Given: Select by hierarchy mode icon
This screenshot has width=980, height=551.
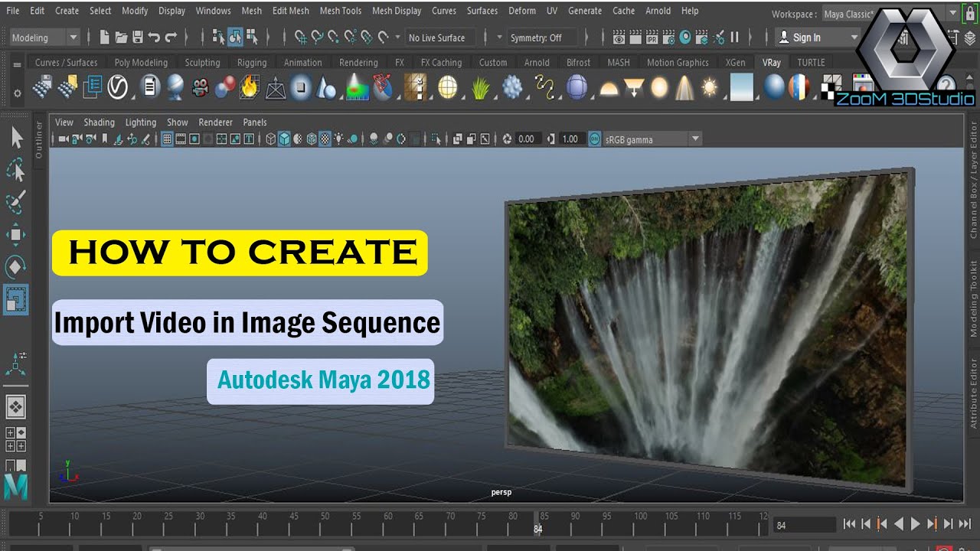Looking at the screenshot, I should [x=218, y=37].
